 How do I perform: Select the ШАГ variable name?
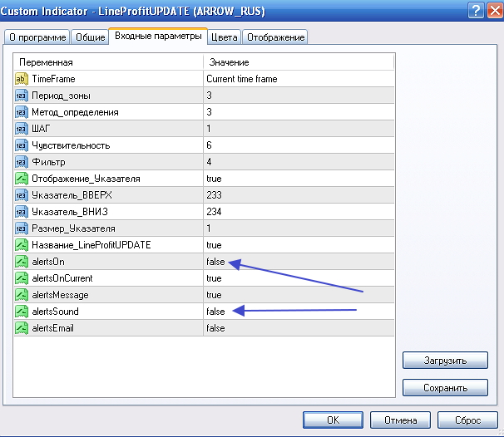click(41, 129)
